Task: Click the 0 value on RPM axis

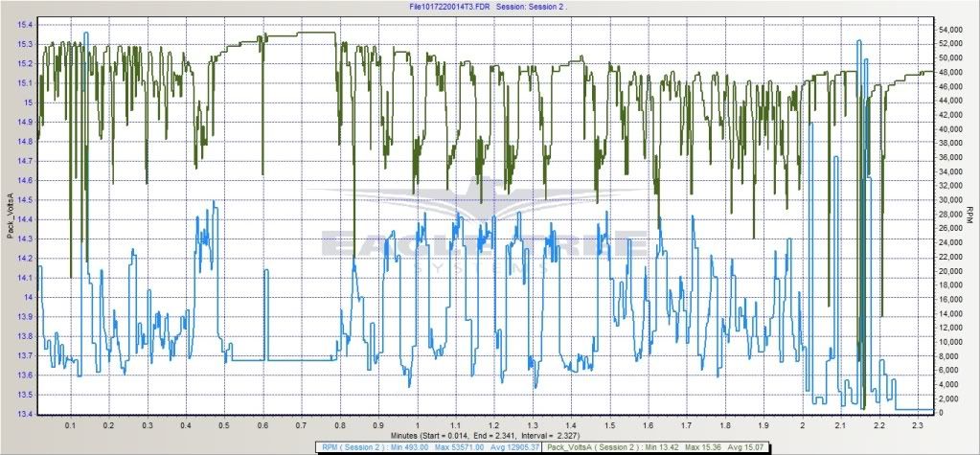Action: [x=942, y=413]
